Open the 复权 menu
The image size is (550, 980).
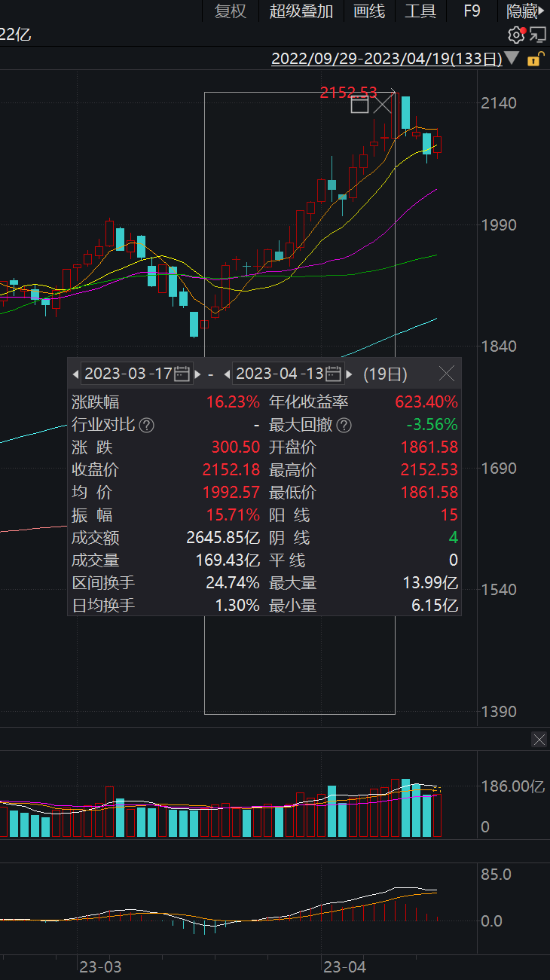point(231,11)
